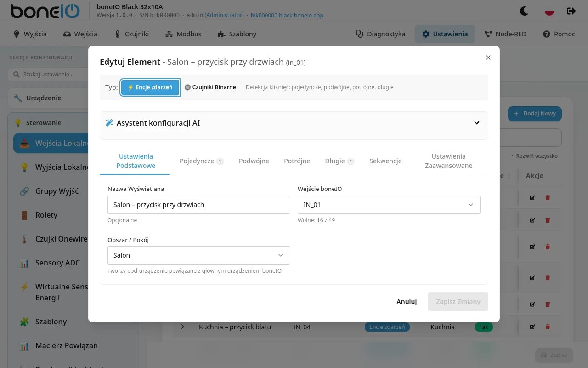Image resolution: width=588 pixels, height=368 pixels.
Task: Open the Wejście boneIO dropdown
Action: 389,205
